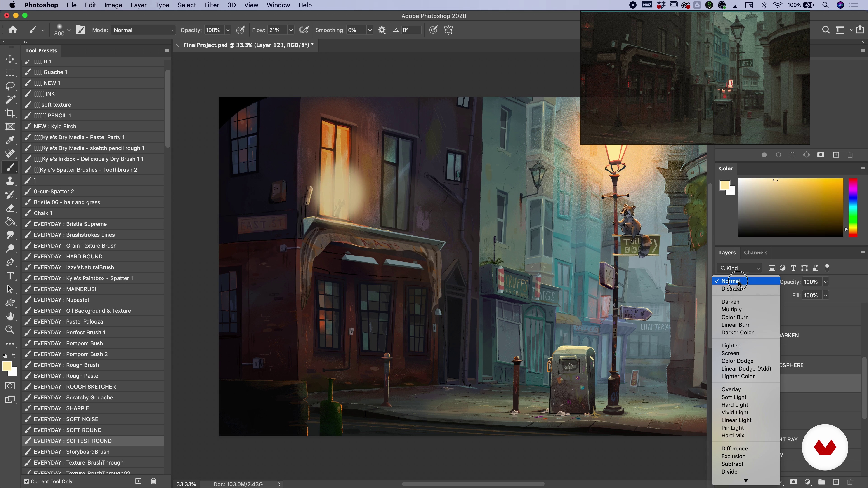Open layer Fill dropdown arrow
Image resolution: width=868 pixels, height=488 pixels.
(826, 295)
